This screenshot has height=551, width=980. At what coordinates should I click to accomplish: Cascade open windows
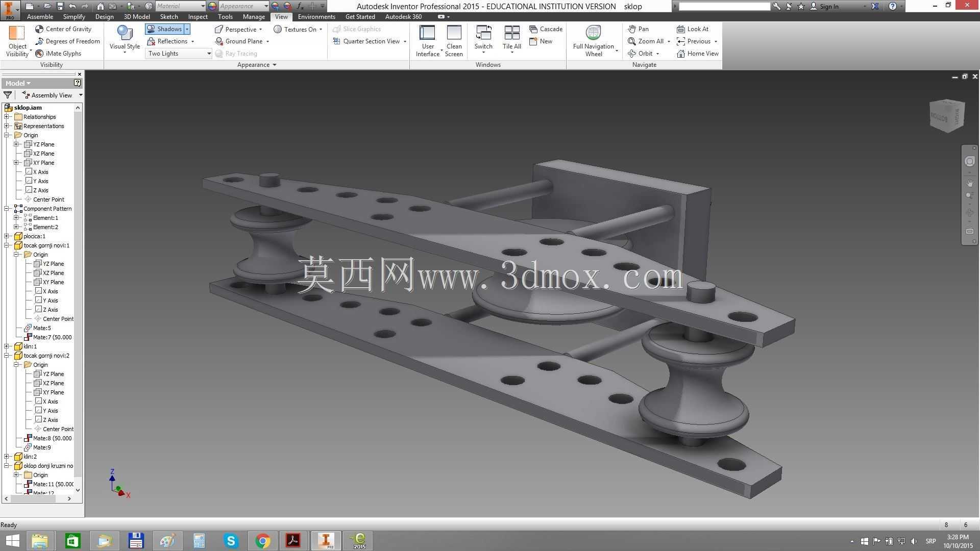coord(546,29)
